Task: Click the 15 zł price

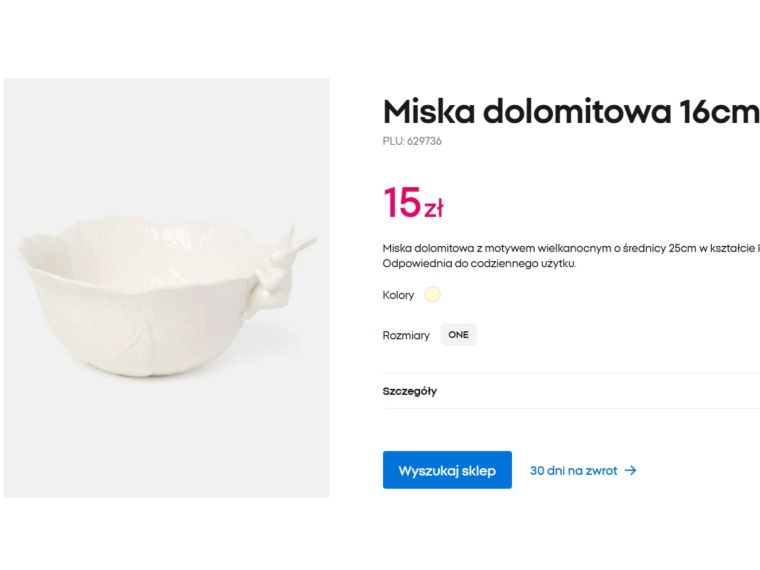Action: coord(412,203)
